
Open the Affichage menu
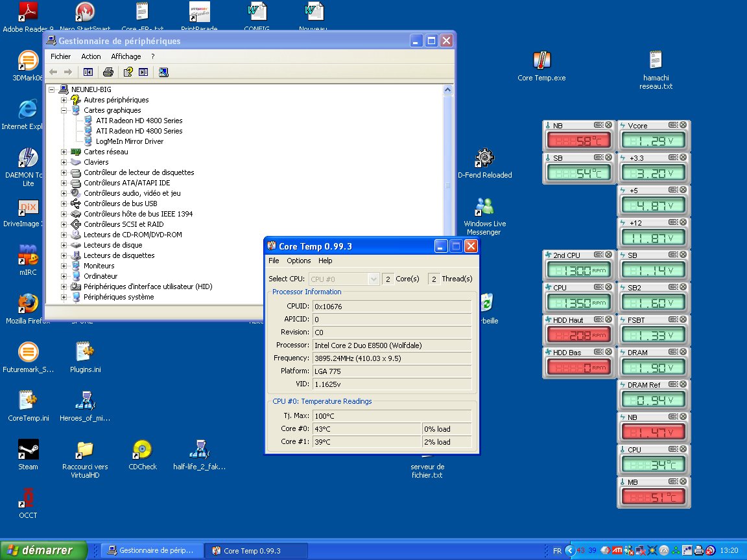pos(126,56)
